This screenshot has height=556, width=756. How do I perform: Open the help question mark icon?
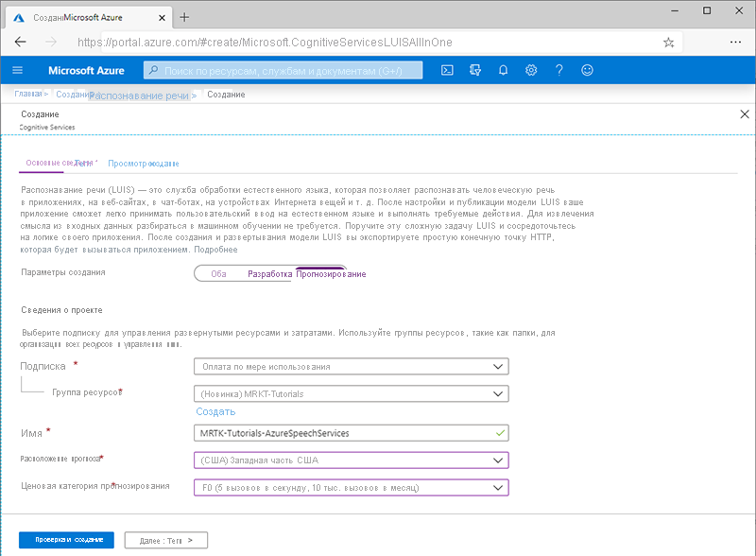558,71
